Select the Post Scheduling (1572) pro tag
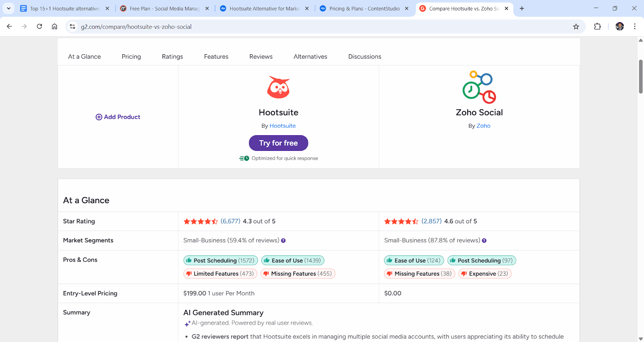 (x=221, y=261)
